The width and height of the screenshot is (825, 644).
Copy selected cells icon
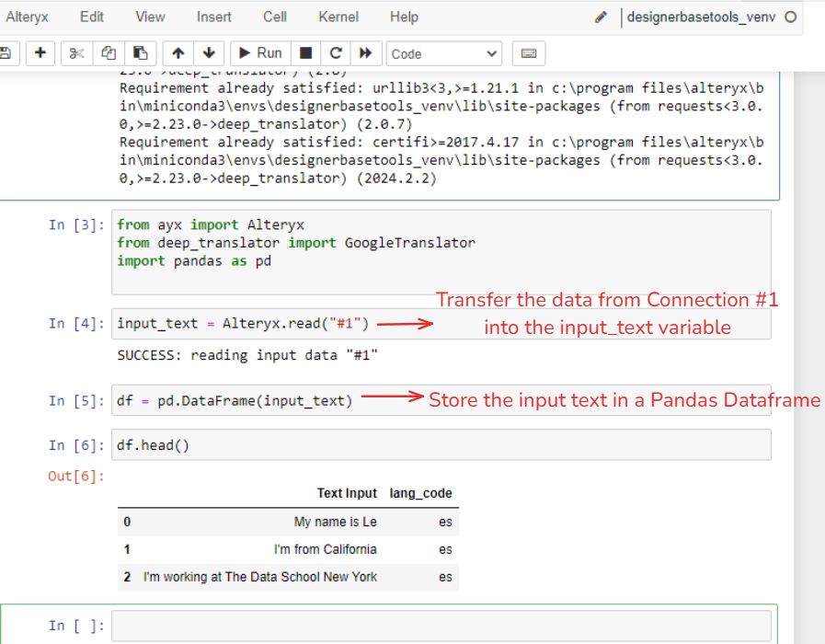(x=109, y=53)
